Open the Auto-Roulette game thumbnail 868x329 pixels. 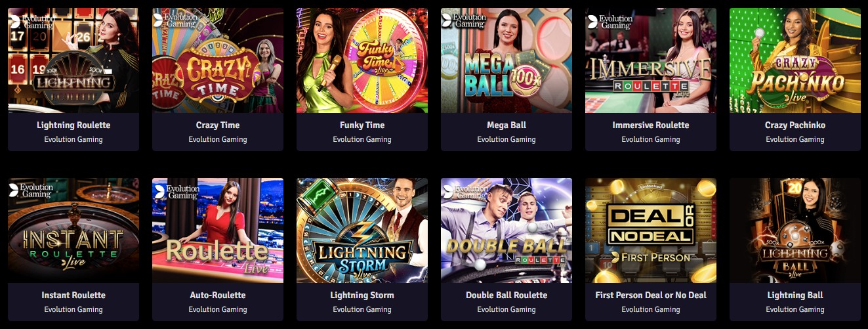(218, 230)
